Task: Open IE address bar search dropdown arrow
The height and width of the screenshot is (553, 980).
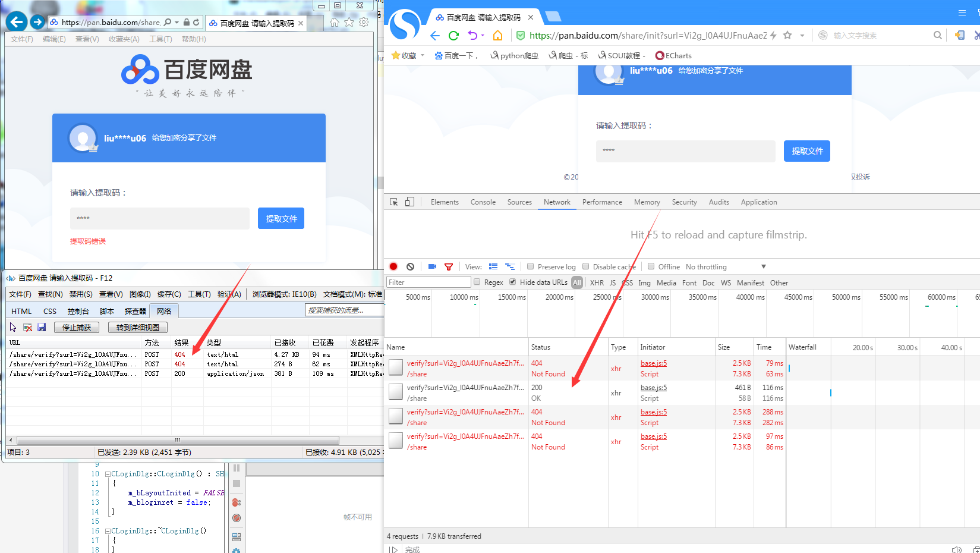Action: pos(177,23)
